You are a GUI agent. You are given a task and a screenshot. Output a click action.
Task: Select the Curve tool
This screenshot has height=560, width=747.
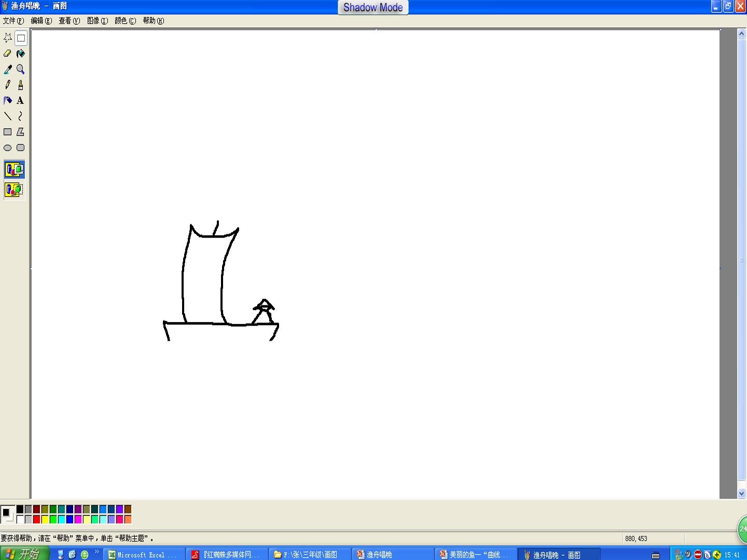[x=21, y=116]
